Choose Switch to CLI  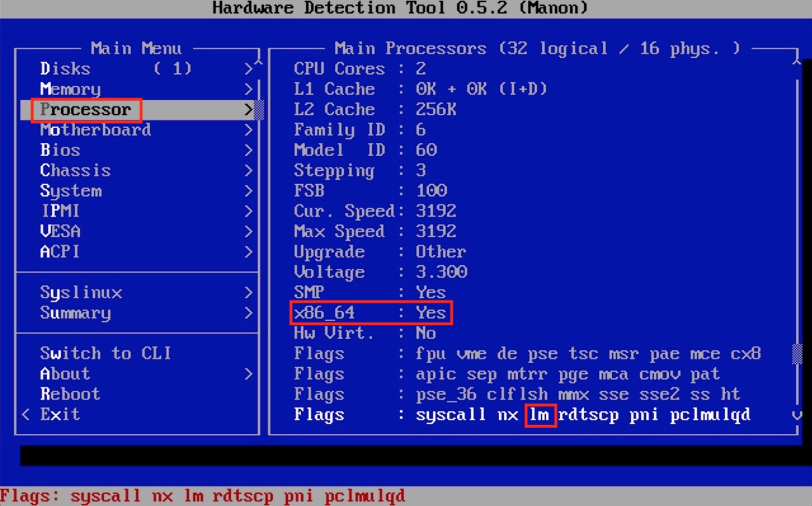(105, 354)
